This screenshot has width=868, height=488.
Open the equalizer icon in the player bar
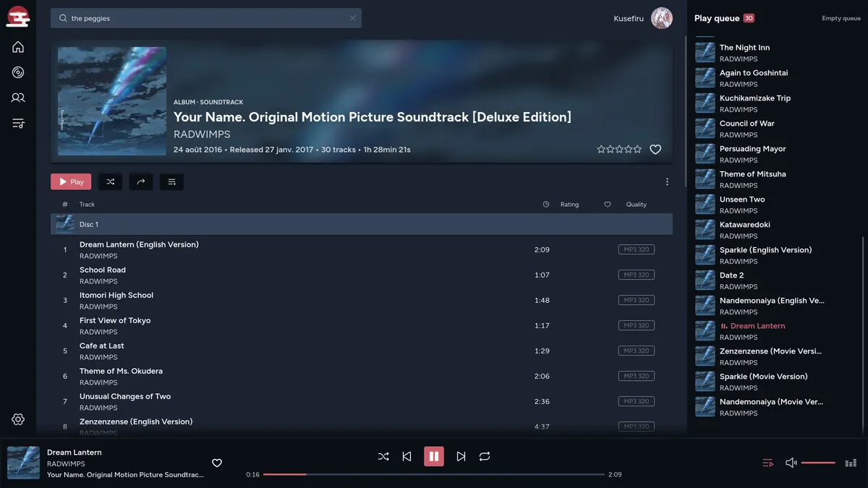pyautogui.click(x=851, y=463)
